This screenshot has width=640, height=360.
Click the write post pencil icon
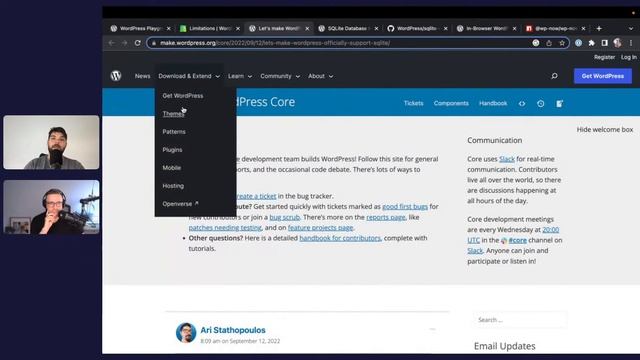pyautogui.click(x=560, y=104)
